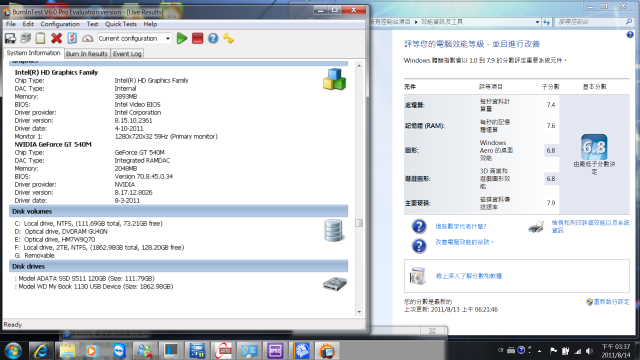The height and width of the screenshot is (360, 640).
Task: Open help via the blue question mark toolbar icon
Action: (x=213, y=38)
